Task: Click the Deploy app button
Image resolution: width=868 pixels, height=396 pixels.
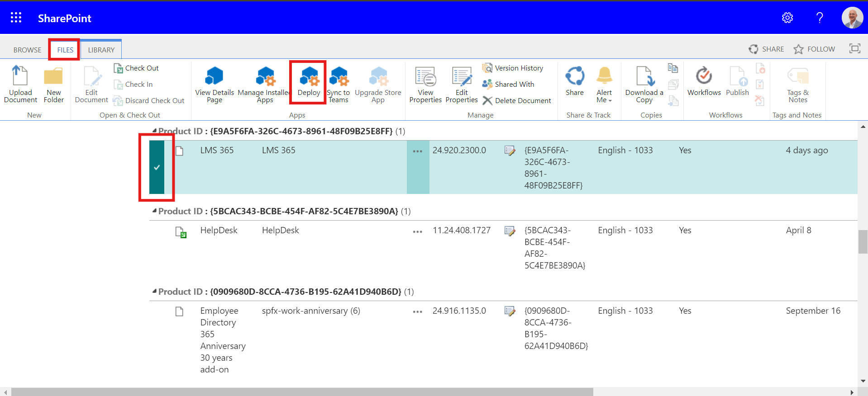Action: 309,82
